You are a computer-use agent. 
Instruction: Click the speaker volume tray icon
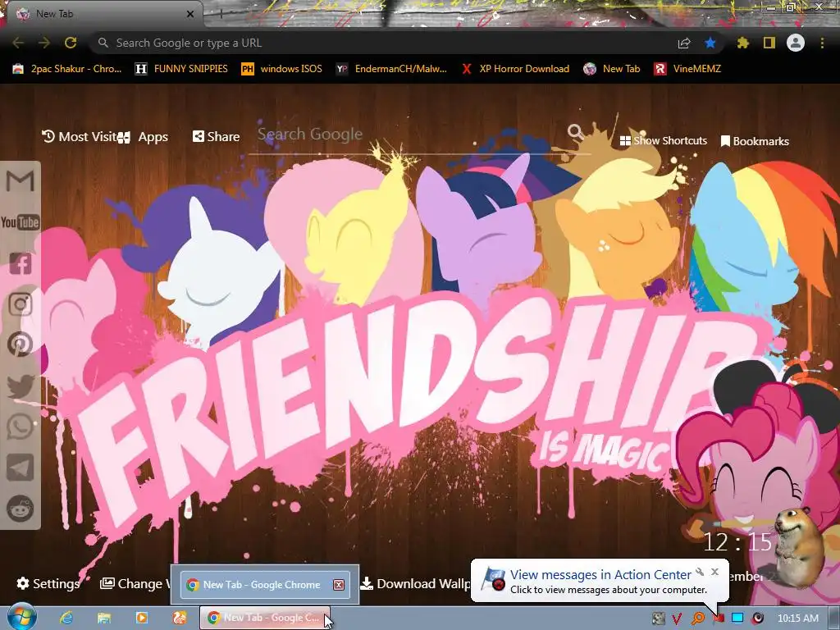pos(757,619)
